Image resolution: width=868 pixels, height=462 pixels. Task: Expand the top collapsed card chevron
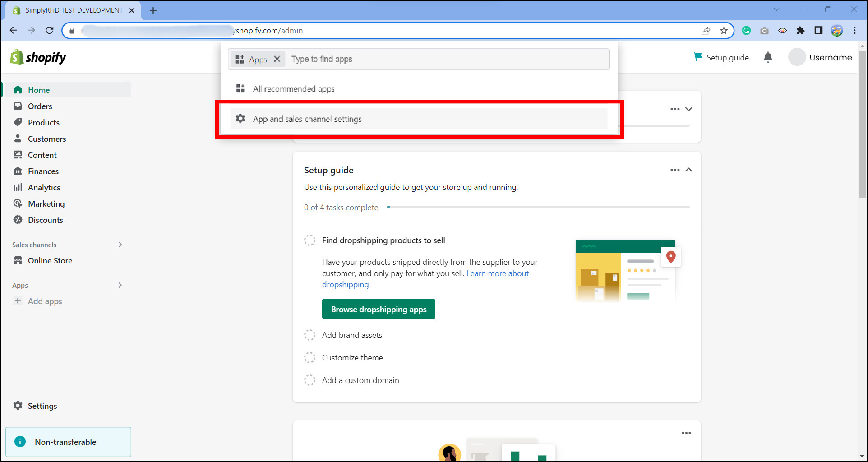tap(688, 109)
